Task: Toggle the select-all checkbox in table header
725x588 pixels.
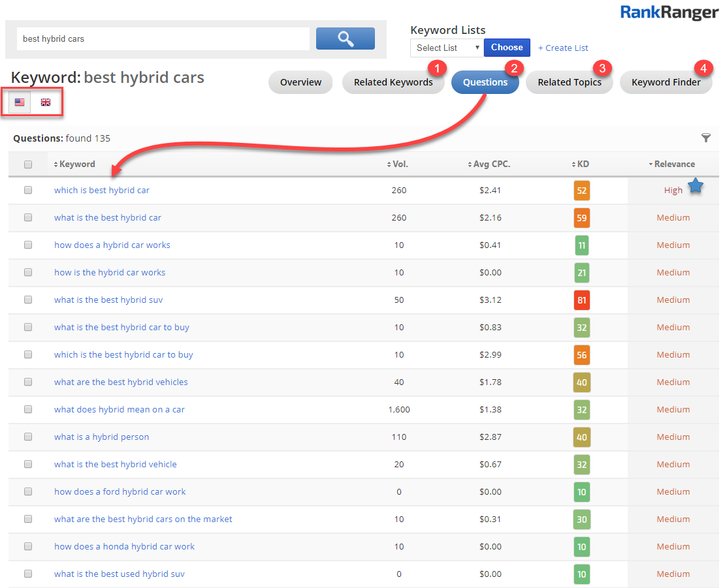Action: point(28,164)
